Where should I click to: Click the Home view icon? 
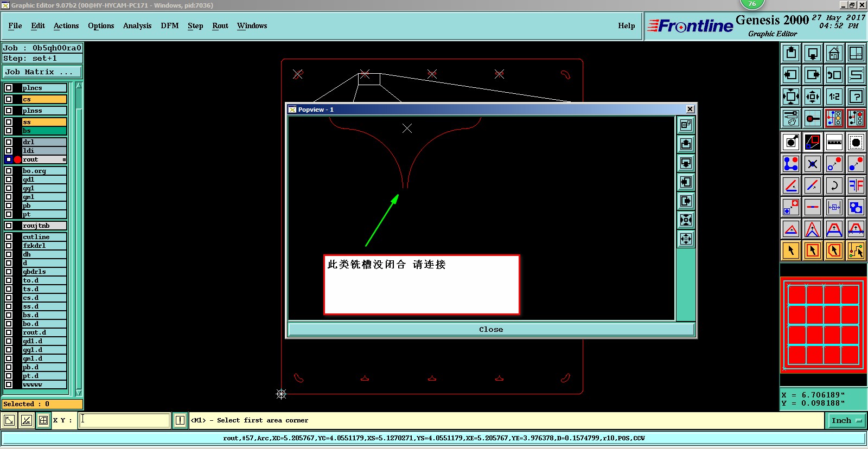pyautogui.click(x=834, y=53)
